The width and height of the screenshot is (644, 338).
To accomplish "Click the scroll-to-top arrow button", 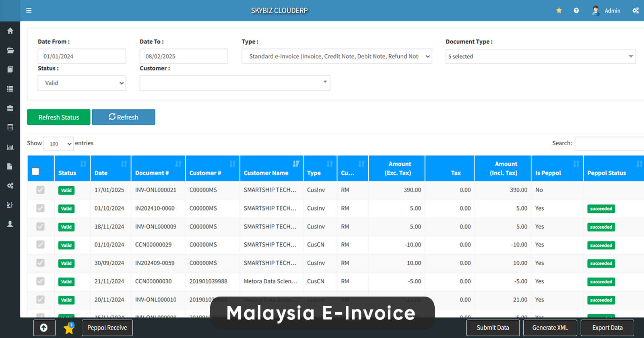I will coord(44,328).
